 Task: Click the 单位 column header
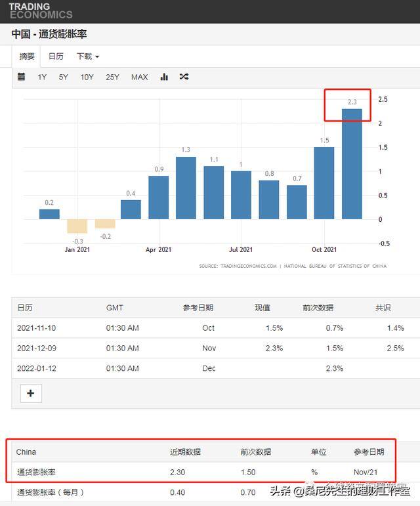pos(318,452)
